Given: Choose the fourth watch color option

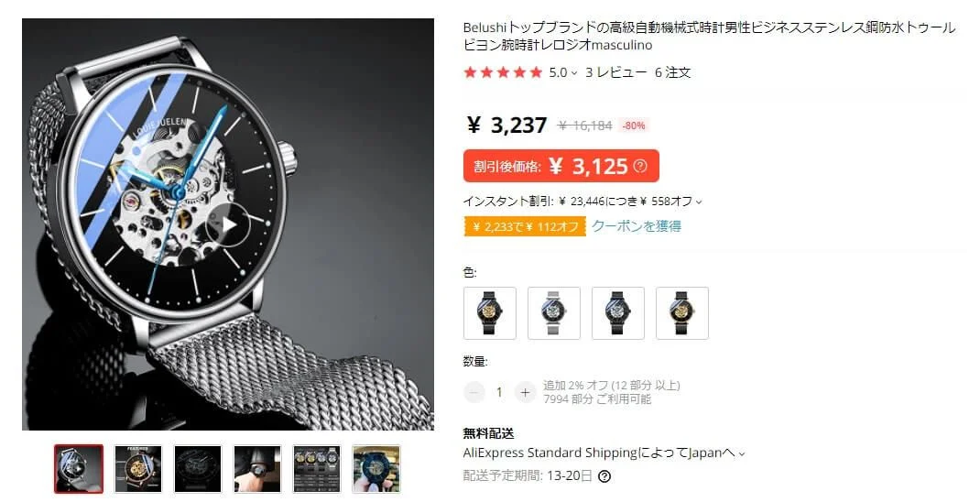Looking at the screenshot, I should point(681,313).
